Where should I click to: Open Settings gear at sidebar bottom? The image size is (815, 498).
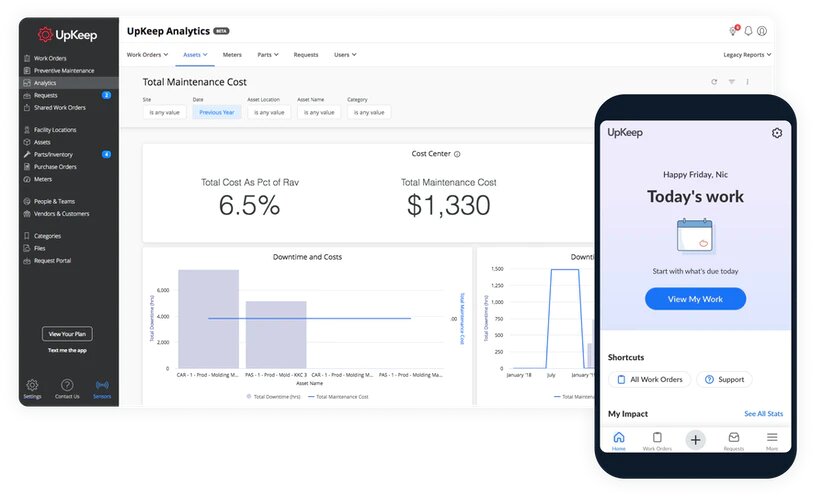(32, 385)
